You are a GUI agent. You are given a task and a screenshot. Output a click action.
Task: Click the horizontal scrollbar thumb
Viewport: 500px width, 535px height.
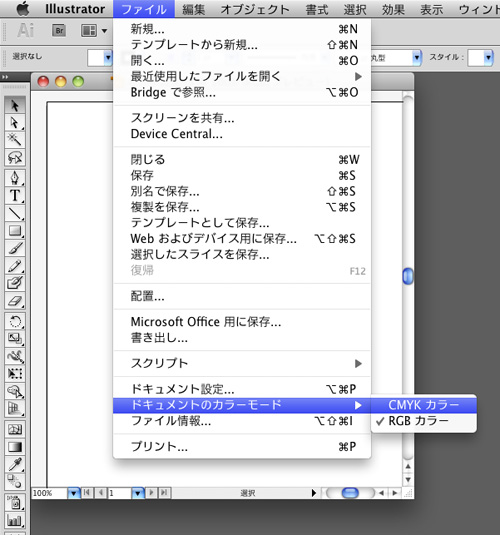point(350,493)
